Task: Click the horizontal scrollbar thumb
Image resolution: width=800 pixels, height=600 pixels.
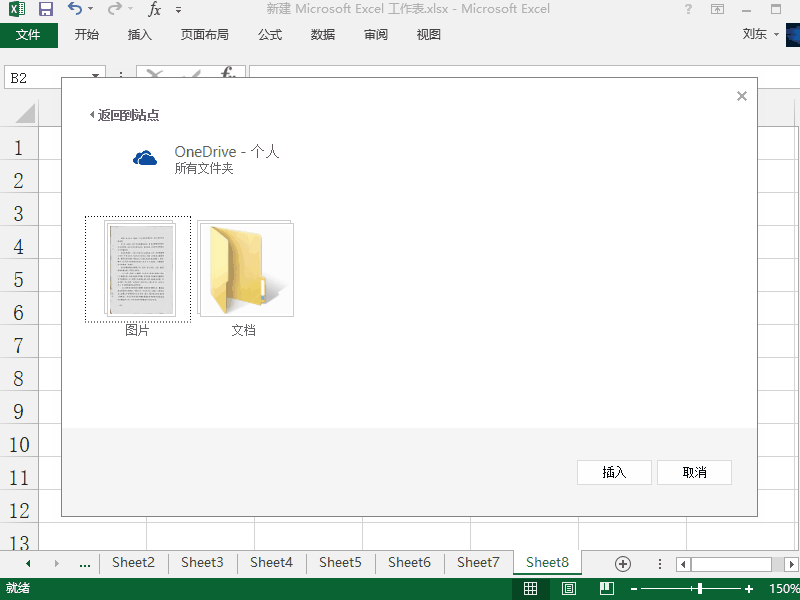Action: tap(731, 564)
